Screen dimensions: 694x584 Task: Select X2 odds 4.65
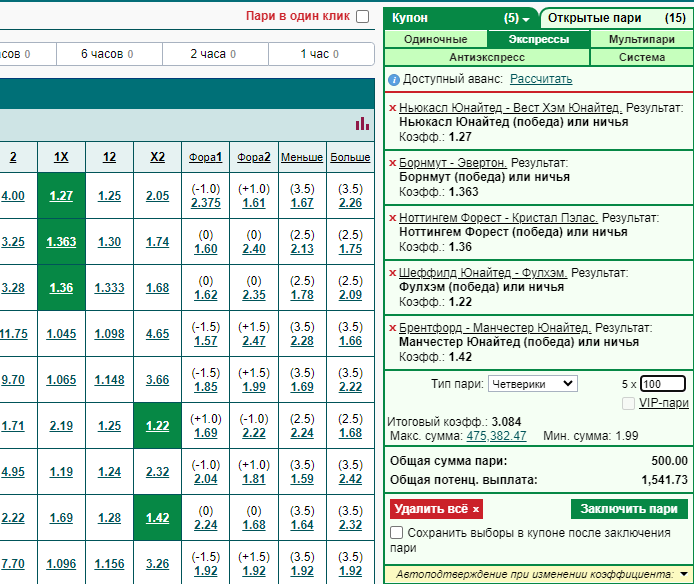coord(158,334)
